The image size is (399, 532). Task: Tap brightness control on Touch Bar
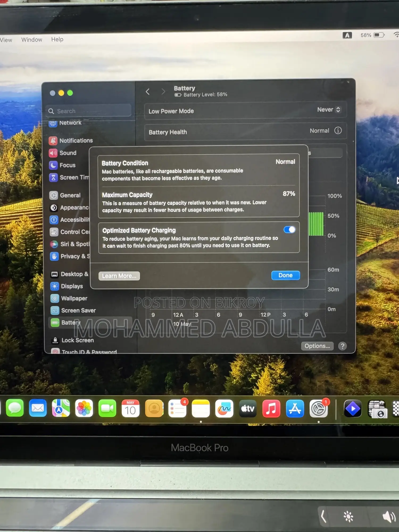pos(348,517)
